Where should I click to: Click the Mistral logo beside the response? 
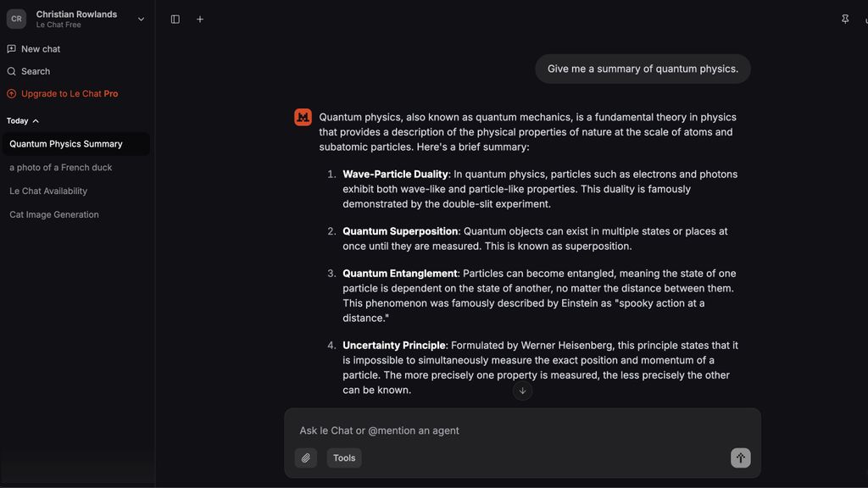click(303, 117)
